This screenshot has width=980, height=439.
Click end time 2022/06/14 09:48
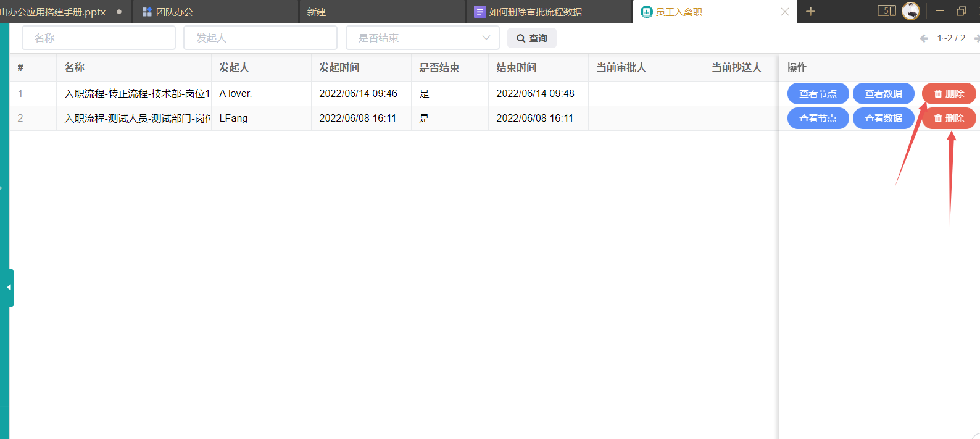(x=535, y=94)
